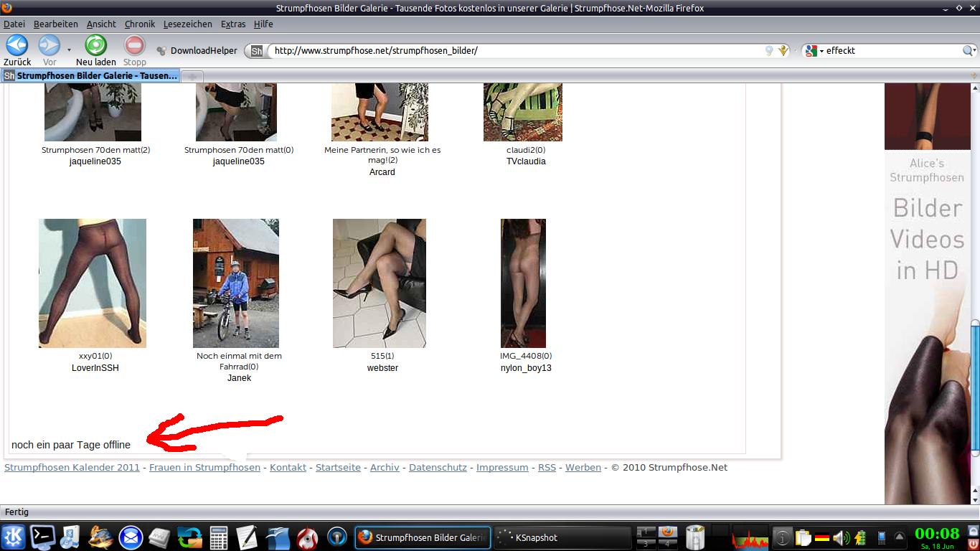This screenshot has width=980, height=551.
Task: Click the Datenschutz footer link
Action: (x=438, y=467)
